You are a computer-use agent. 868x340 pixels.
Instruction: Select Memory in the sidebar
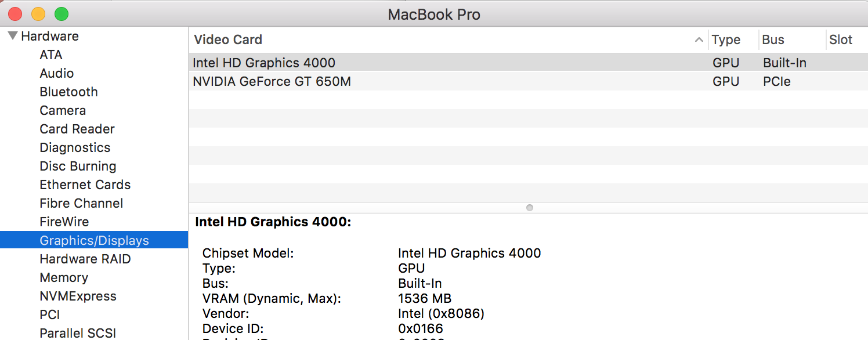pos(64,277)
